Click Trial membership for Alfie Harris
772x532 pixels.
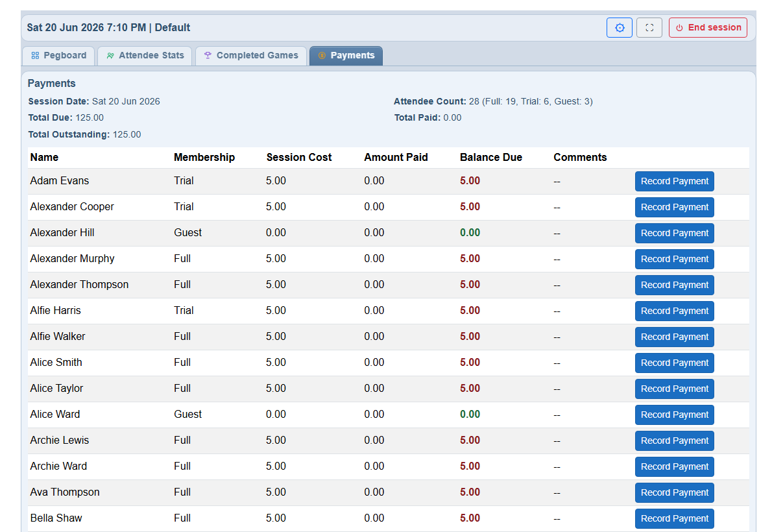coord(184,310)
